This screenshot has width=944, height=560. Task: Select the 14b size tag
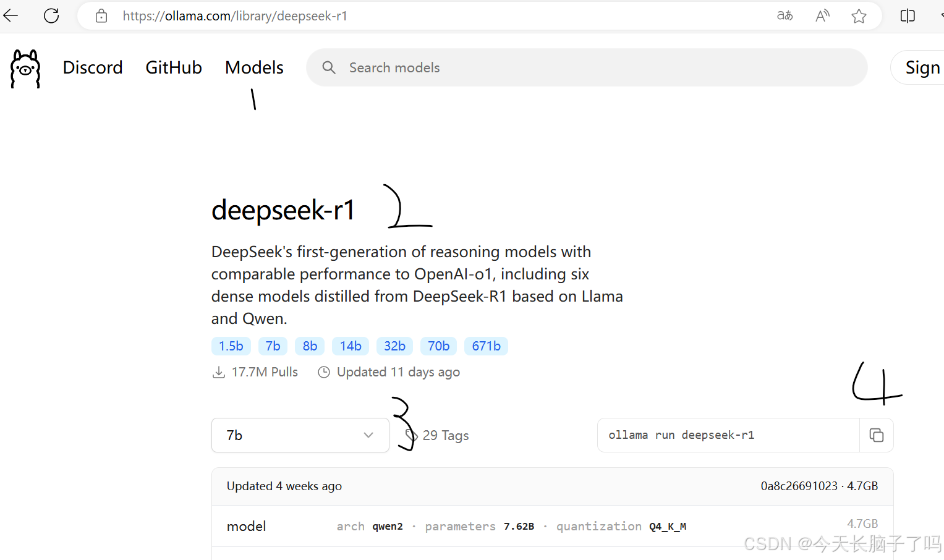pyautogui.click(x=351, y=346)
